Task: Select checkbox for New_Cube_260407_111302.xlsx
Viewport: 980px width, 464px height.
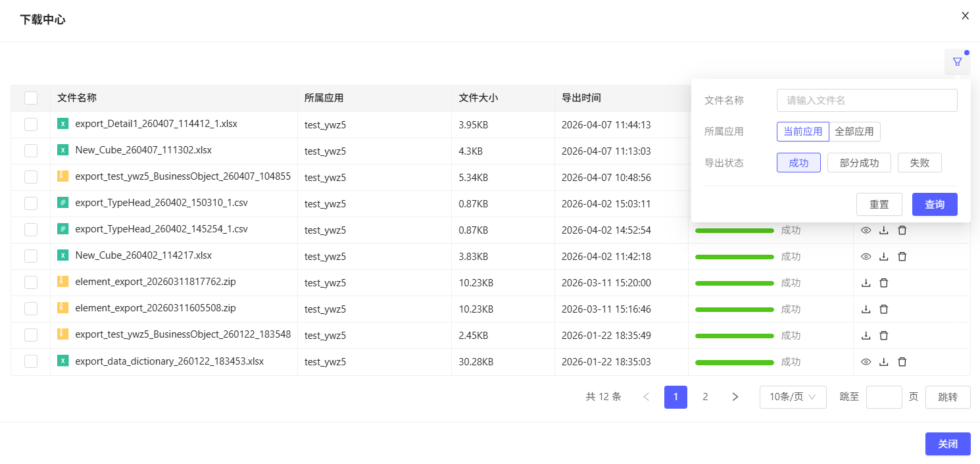Action: (31, 151)
